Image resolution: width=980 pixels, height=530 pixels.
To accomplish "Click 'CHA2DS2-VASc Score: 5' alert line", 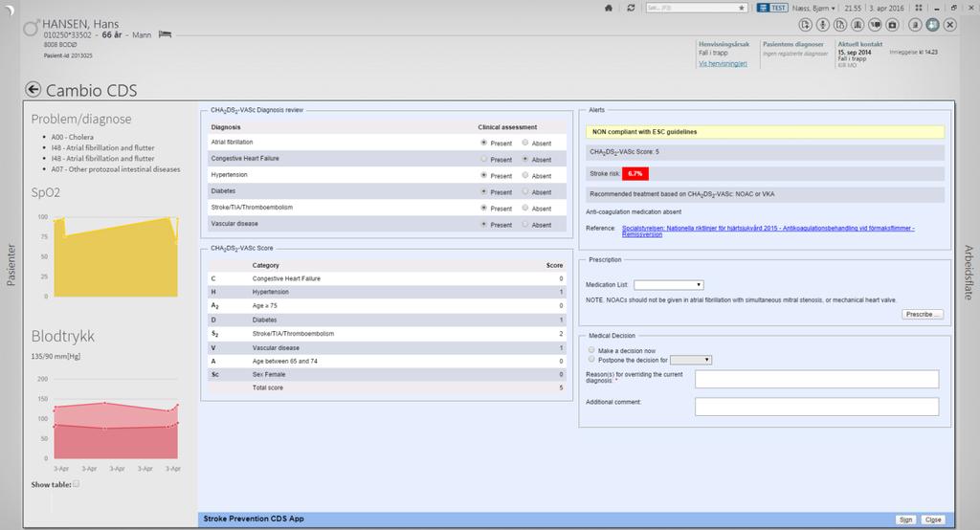I will click(765, 152).
